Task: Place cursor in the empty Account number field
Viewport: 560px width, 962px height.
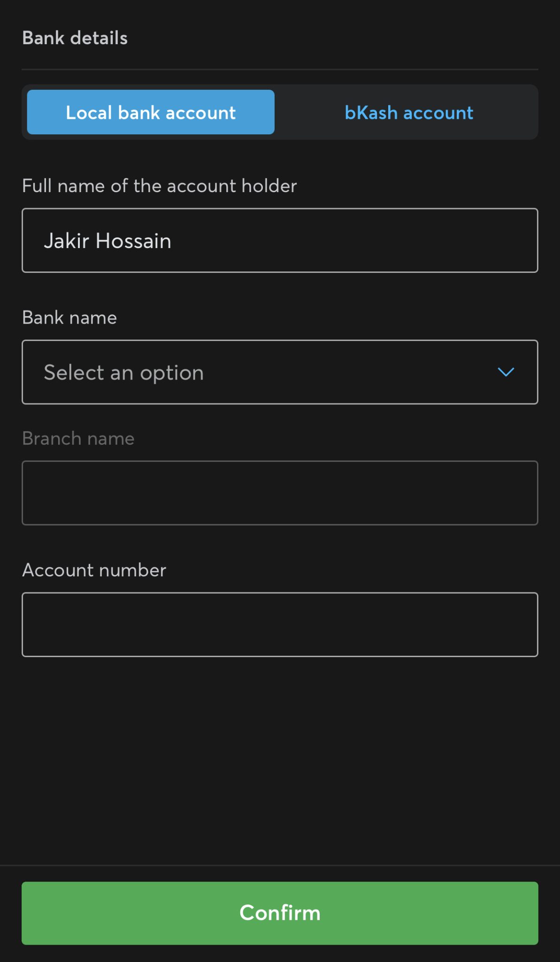Action: coord(280,624)
